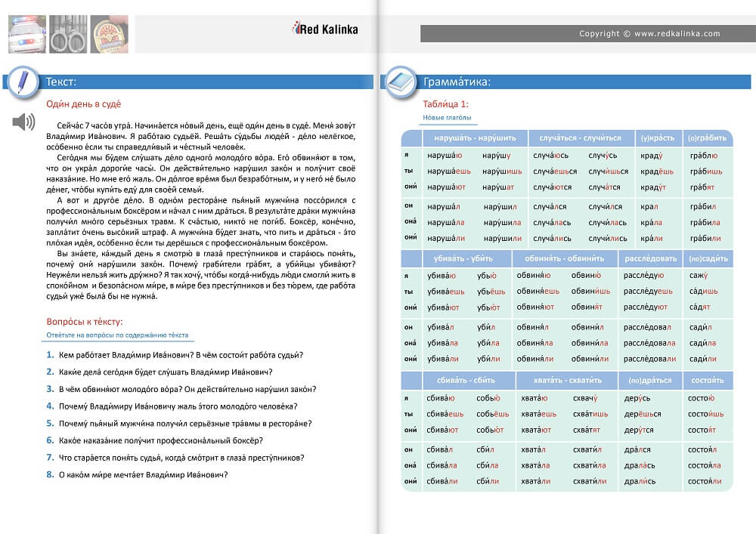Click table header обвинять - обвинить

(x=564, y=258)
